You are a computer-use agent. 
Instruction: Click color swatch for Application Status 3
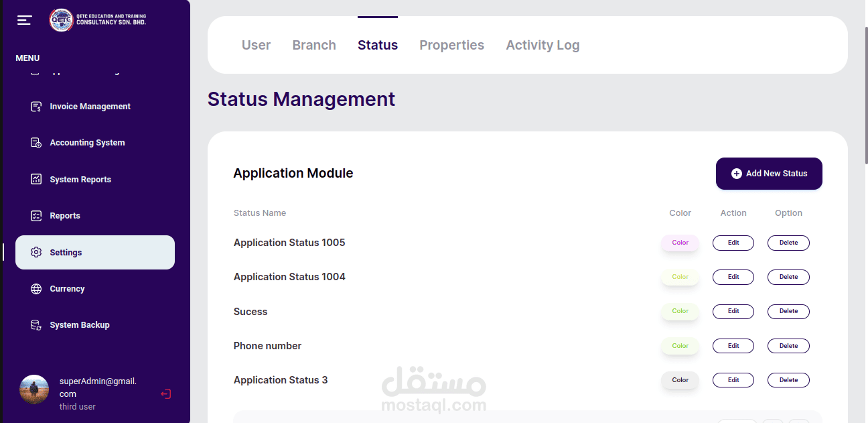tap(680, 380)
